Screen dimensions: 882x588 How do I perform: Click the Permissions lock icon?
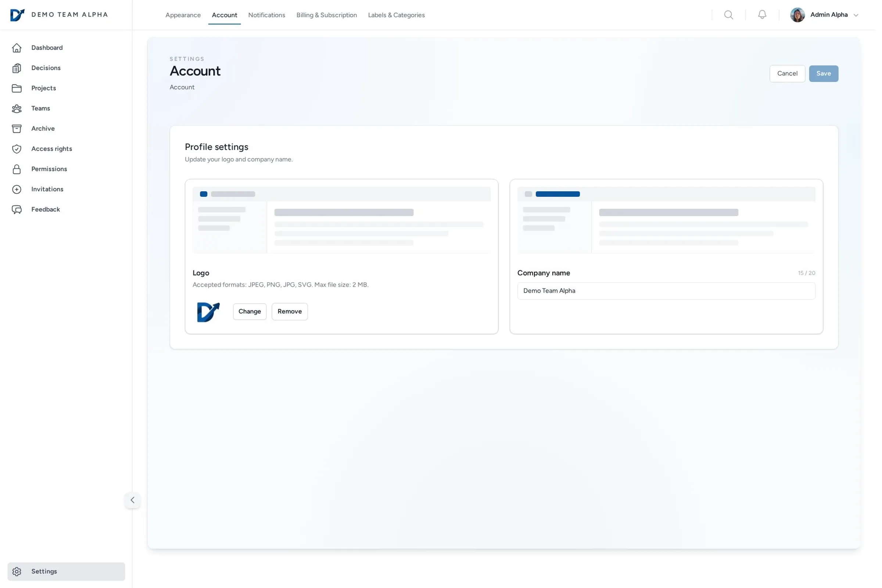17,169
